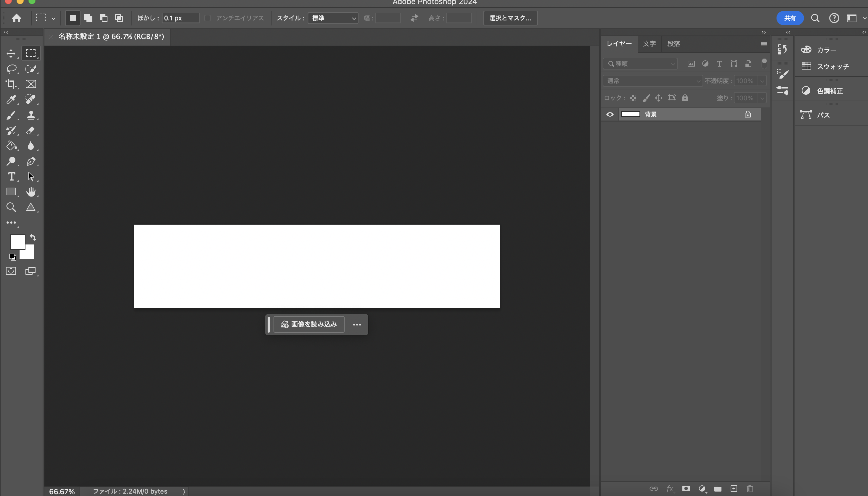The height and width of the screenshot is (496, 868).
Task: Select the Lasso tool
Action: pos(11,69)
